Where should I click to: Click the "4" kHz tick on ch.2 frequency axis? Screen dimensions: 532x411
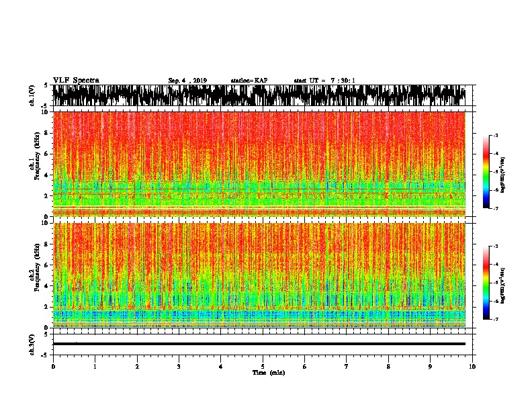[x=46, y=286]
